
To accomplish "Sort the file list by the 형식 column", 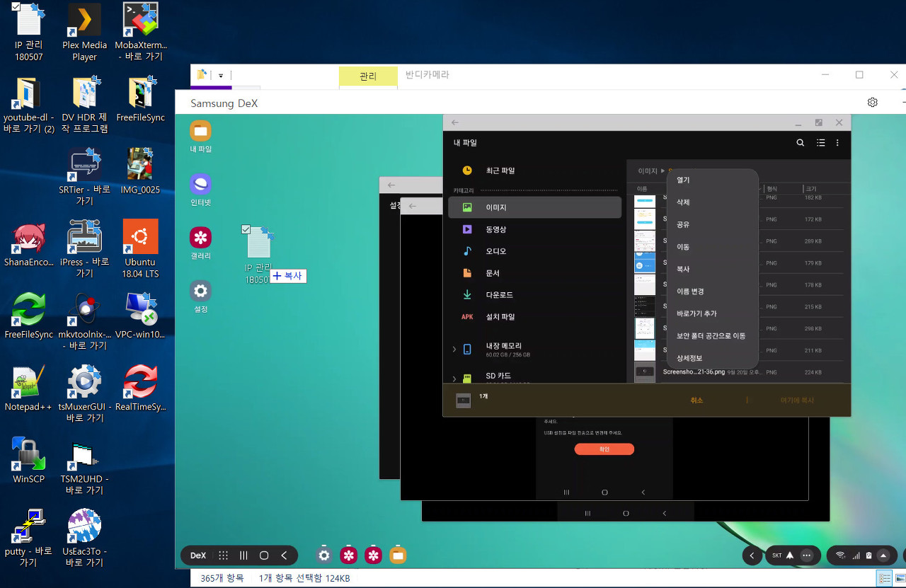I will click(772, 189).
